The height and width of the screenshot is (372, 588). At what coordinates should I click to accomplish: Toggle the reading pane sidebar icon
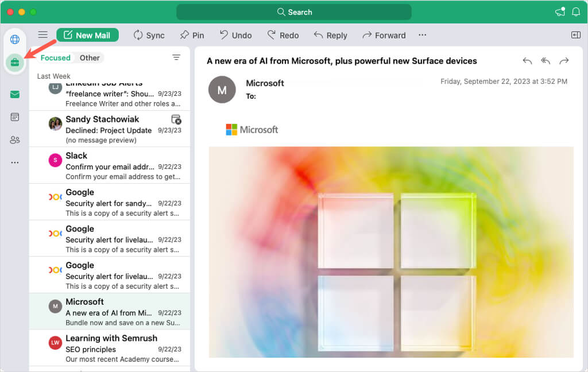tap(575, 35)
